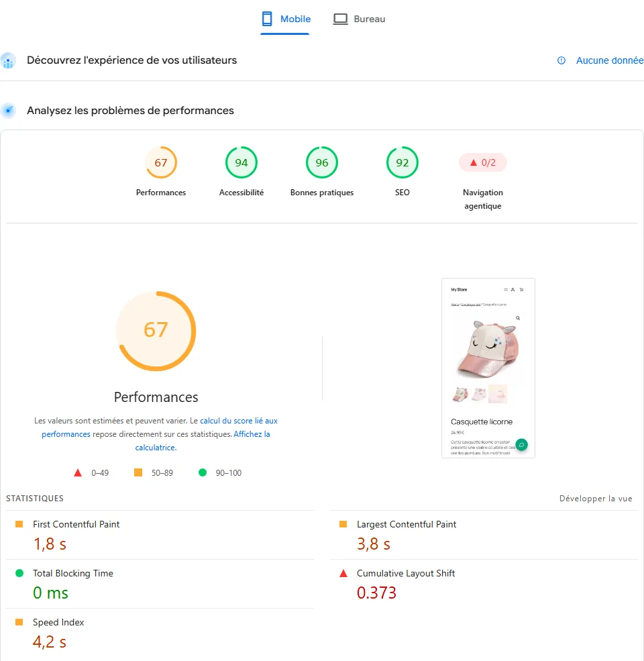
Task: Click the large Performances gauge showing 67
Action: [156, 331]
